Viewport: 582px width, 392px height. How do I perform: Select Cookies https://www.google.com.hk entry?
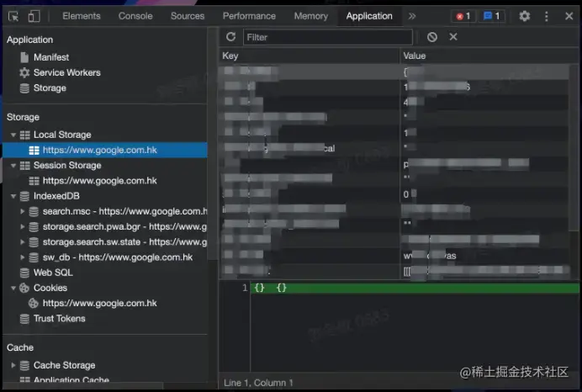[100, 304]
